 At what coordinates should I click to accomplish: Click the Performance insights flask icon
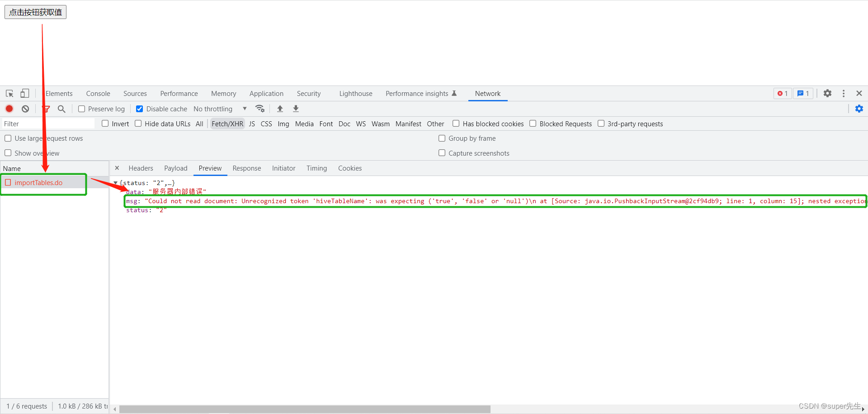[x=454, y=93]
